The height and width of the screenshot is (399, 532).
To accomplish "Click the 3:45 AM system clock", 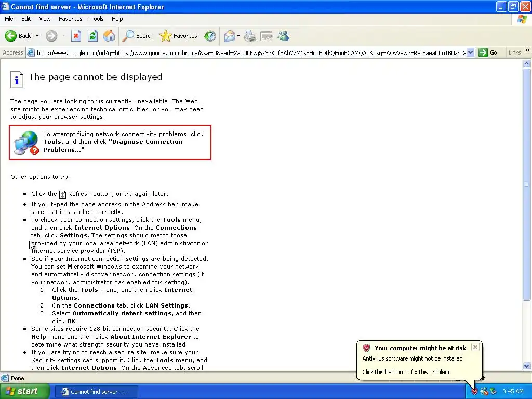I will pyautogui.click(x=513, y=392).
